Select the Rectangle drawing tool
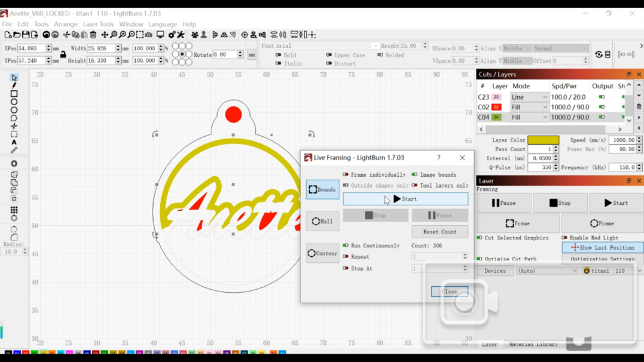Viewport: 644px width, 362px height. pos(14,94)
